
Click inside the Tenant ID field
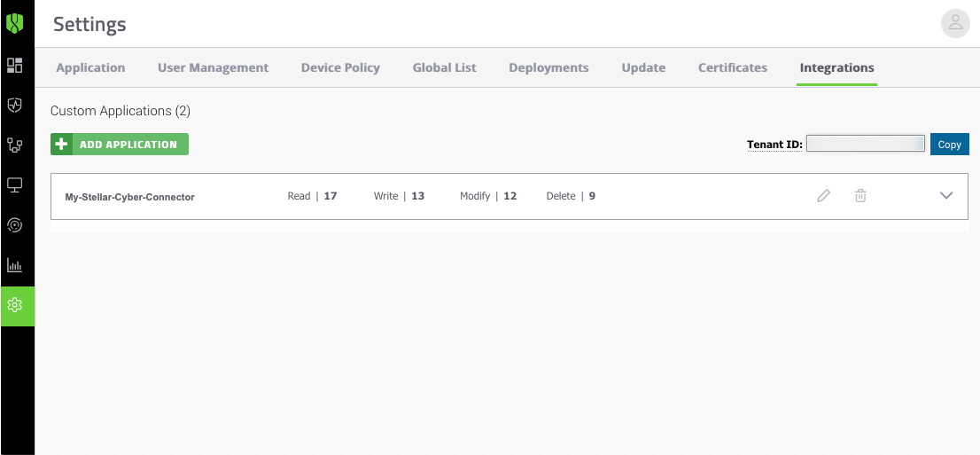pyautogui.click(x=866, y=144)
